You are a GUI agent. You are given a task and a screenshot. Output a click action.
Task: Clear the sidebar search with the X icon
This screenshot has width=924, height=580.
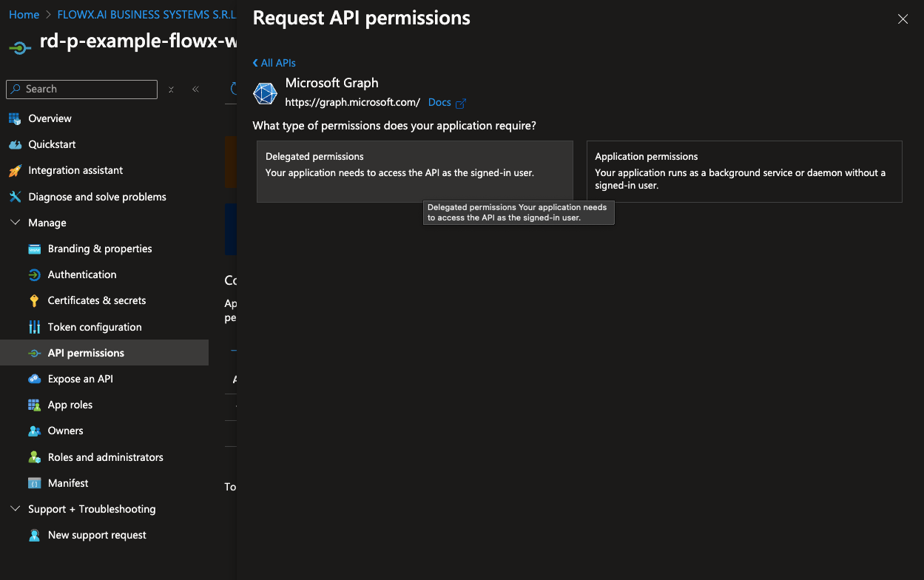[x=171, y=90]
